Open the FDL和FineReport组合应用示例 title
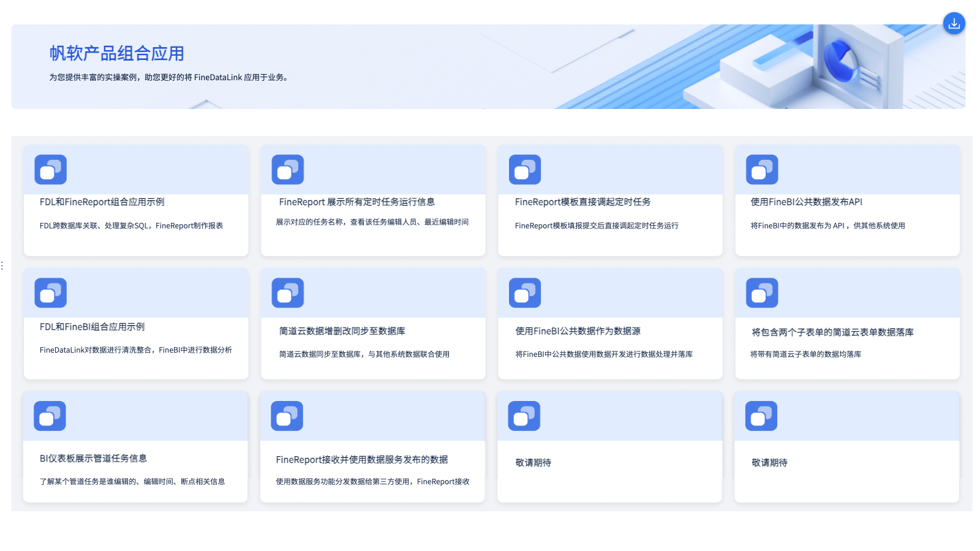This screenshot has height=551, width=980. [102, 202]
